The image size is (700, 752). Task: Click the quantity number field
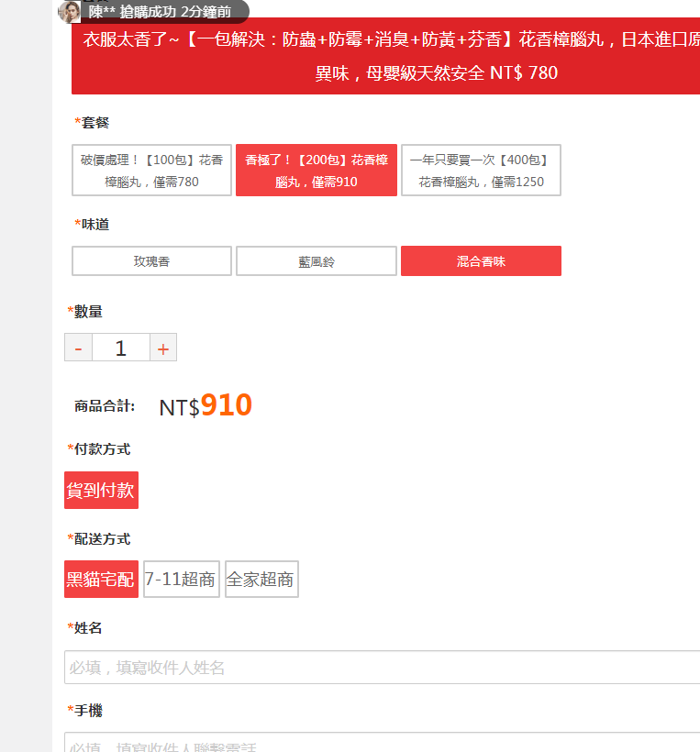[120, 348]
